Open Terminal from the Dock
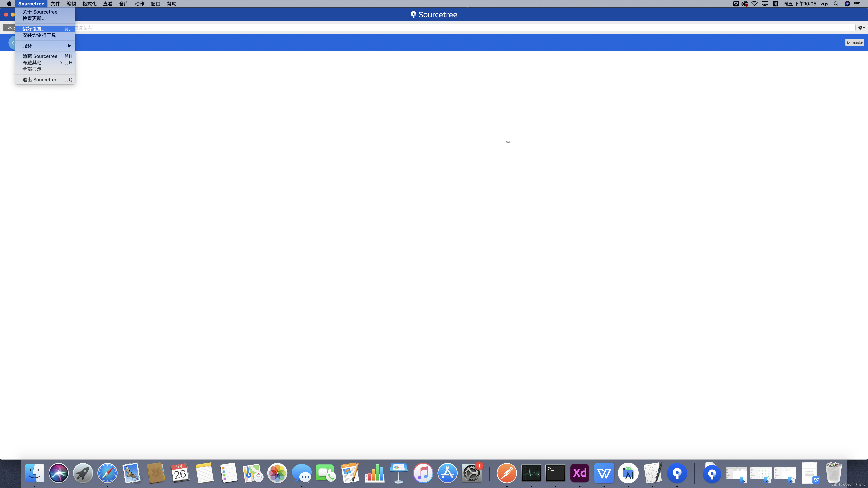The width and height of the screenshot is (868, 488). pos(555,473)
